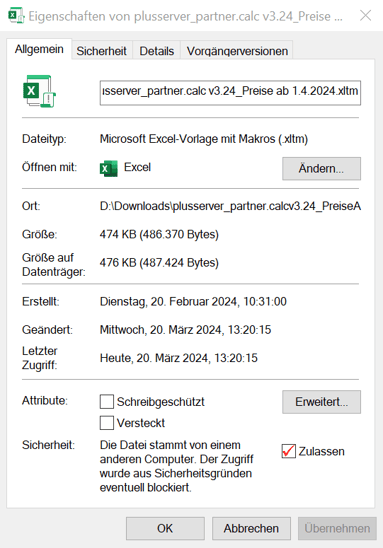Viewport: 383px width, 548px height.
Task: Click the Ändern... button
Action: 321,168
